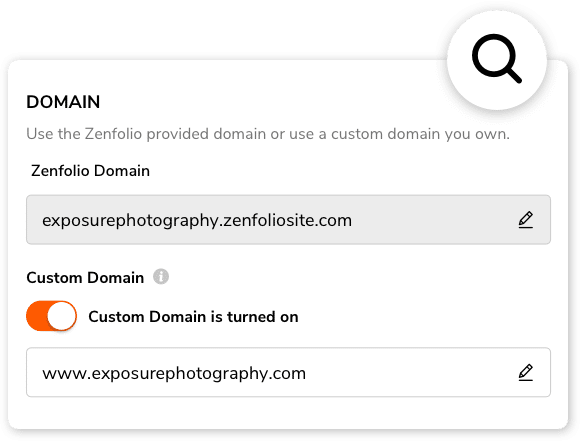This screenshot has width=580, height=441.
Task: Focus the www.exposurephotography.com field
Action: 288,372
